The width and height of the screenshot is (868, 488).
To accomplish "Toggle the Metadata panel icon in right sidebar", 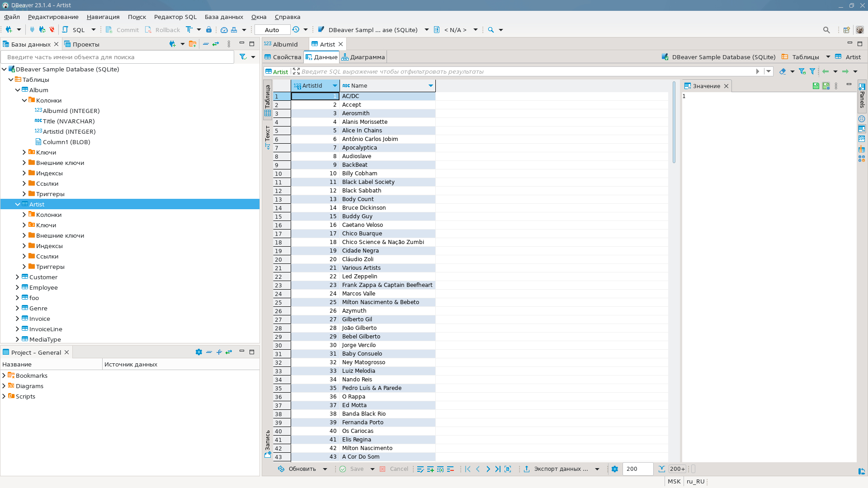I will [862, 139].
